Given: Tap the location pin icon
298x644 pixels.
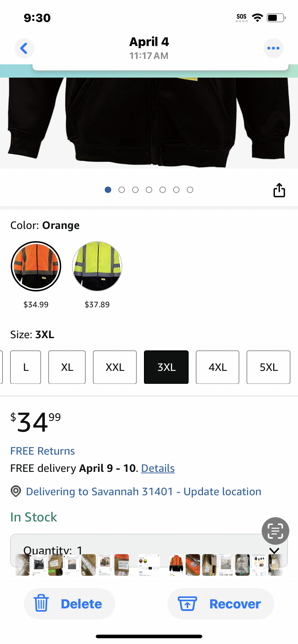Looking at the screenshot, I should [16, 491].
